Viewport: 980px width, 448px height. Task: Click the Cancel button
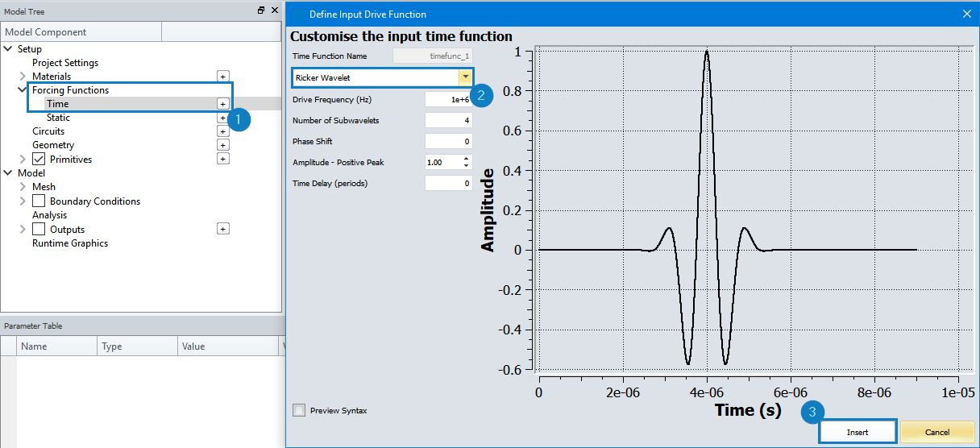click(937, 432)
